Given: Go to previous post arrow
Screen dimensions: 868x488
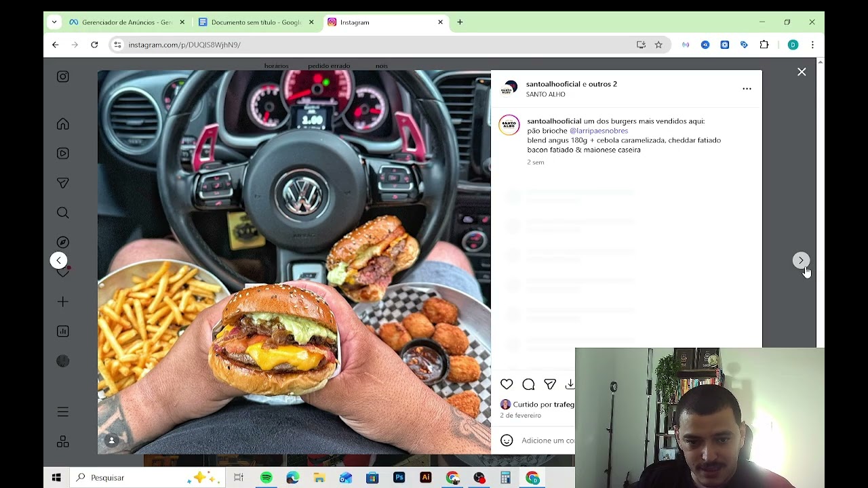Looking at the screenshot, I should pyautogui.click(x=58, y=260).
